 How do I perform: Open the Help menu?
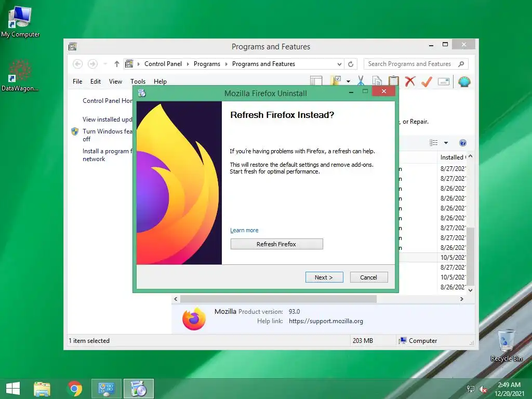pyautogui.click(x=160, y=82)
